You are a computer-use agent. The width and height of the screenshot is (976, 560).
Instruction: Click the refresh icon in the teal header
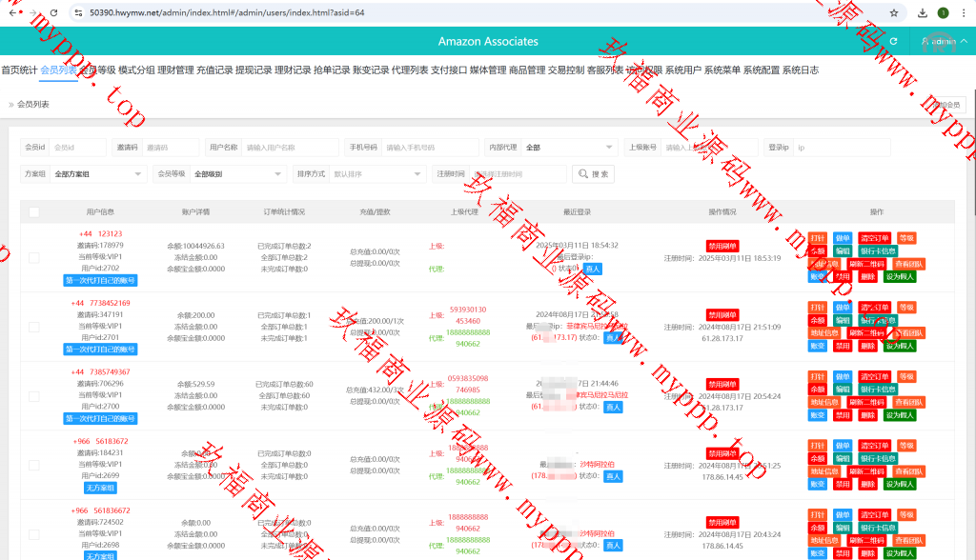point(893,42)
